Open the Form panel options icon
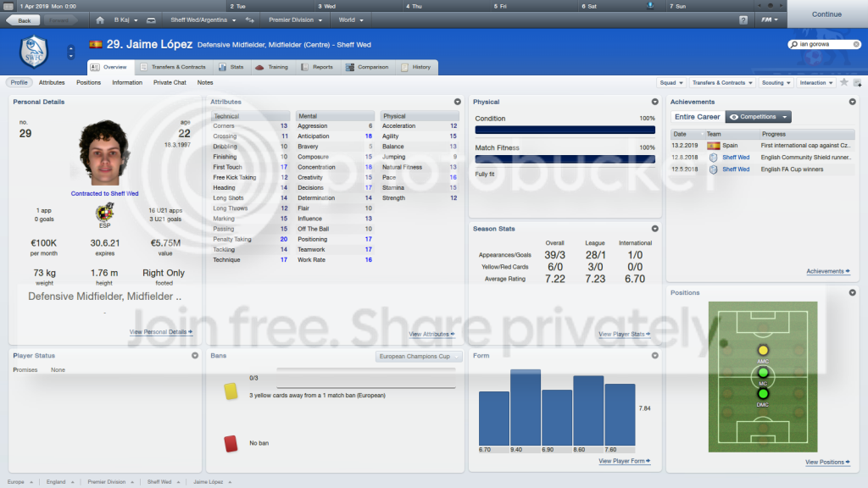 pyautogui.click(x=655, y=356)
